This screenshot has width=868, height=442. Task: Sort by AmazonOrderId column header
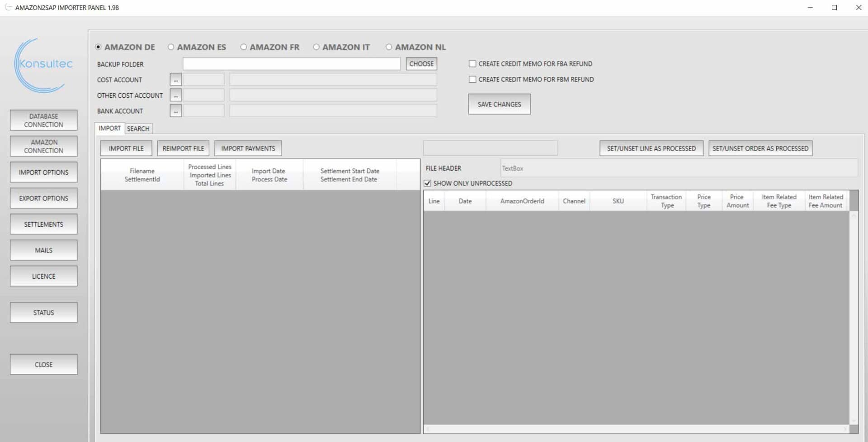point(522,201)
